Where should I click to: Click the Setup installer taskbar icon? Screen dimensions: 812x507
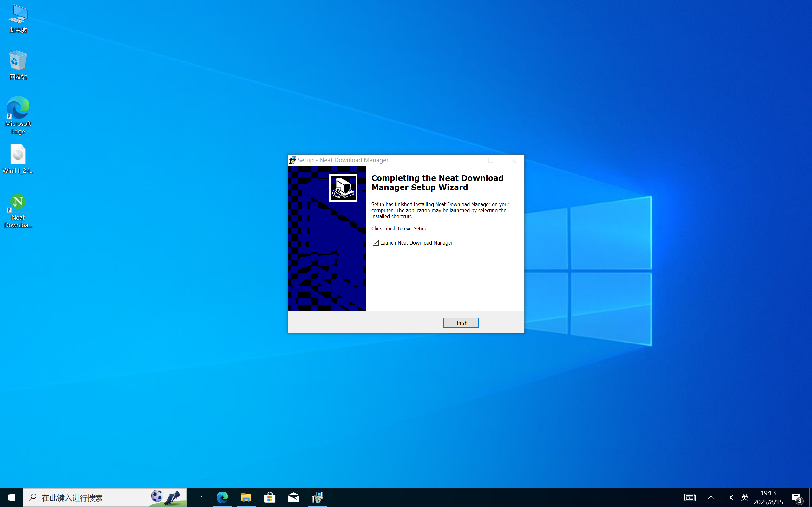(x=318, y=497)
